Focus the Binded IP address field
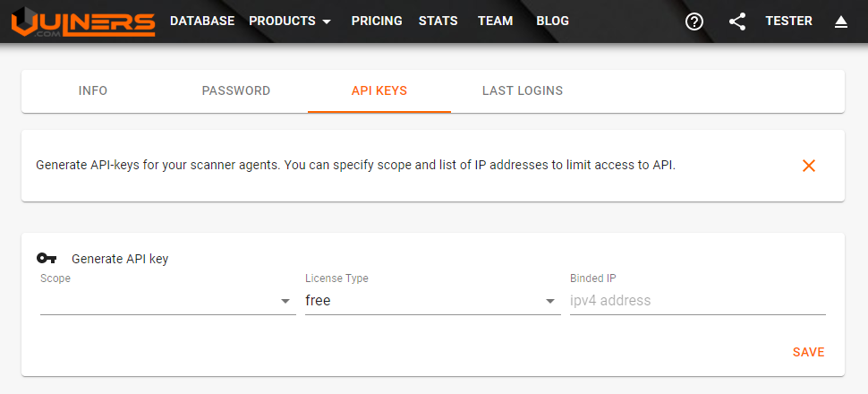 click(x=697, y=301)
